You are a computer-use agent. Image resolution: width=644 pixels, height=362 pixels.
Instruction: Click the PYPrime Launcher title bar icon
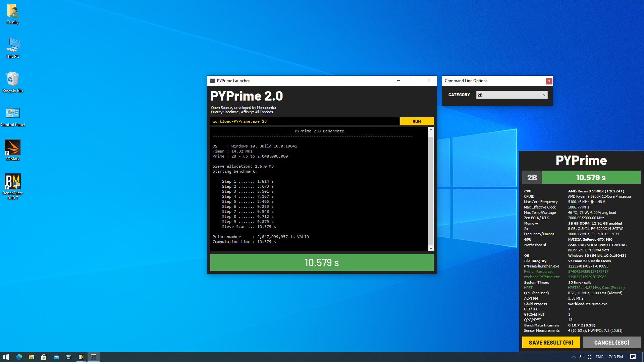click(x=212, y=81)
